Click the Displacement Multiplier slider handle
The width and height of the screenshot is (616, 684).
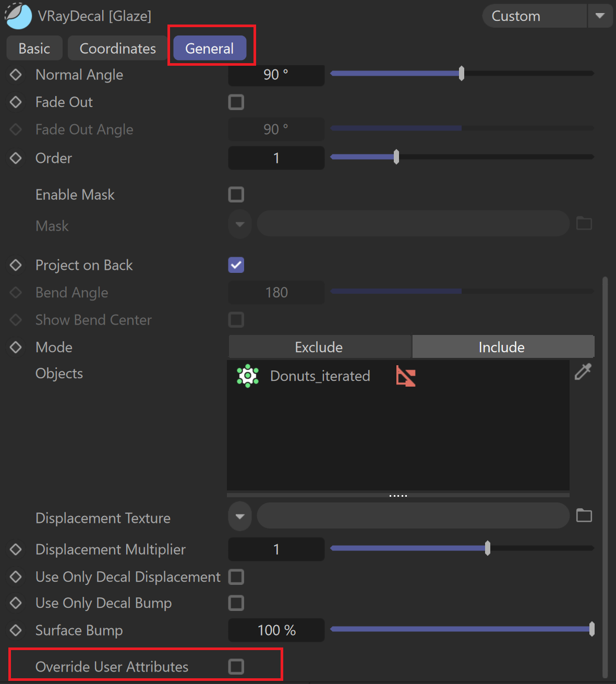[488, 548]
